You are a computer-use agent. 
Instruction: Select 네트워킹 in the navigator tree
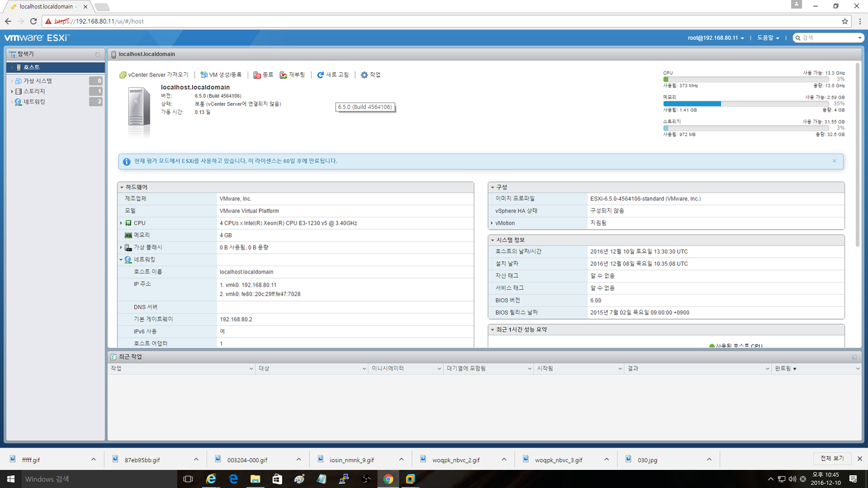click(34, 102)
